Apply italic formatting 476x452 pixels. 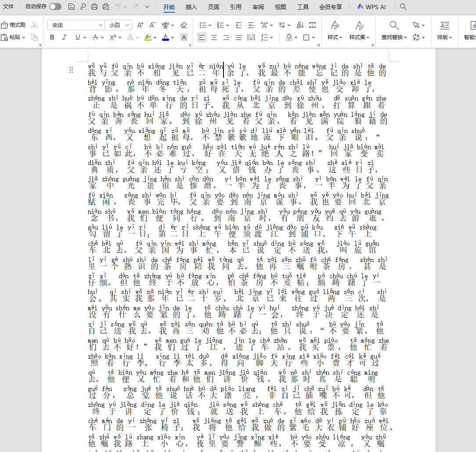click(x=65, y=37)
